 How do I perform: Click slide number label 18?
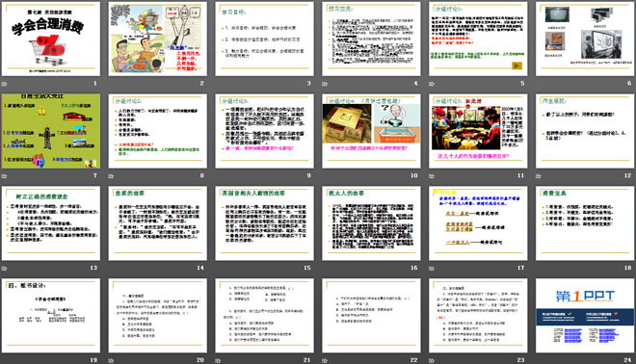[627, 268]
